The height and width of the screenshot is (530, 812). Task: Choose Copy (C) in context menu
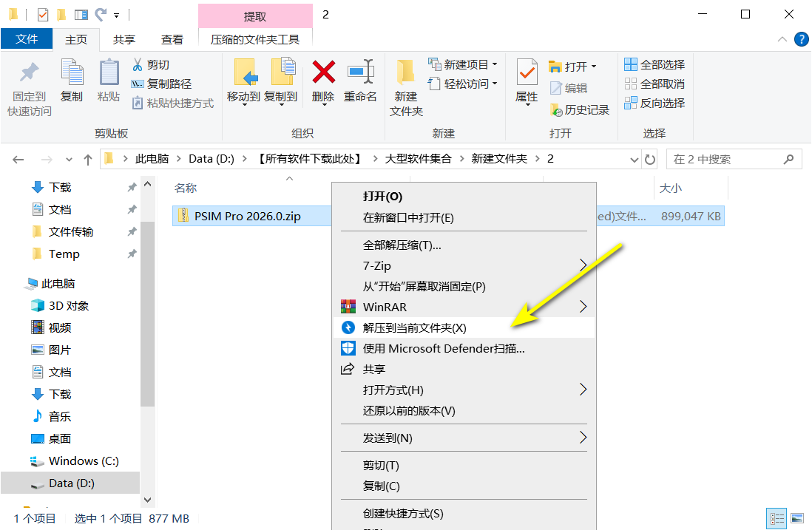(464, 486)
